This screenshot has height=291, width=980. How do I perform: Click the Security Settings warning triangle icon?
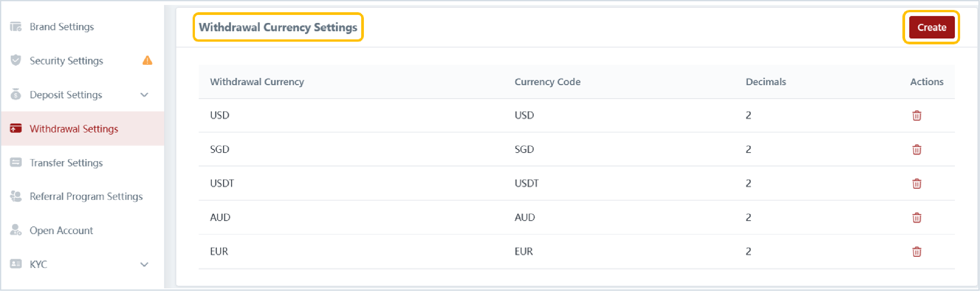point(147,60)
